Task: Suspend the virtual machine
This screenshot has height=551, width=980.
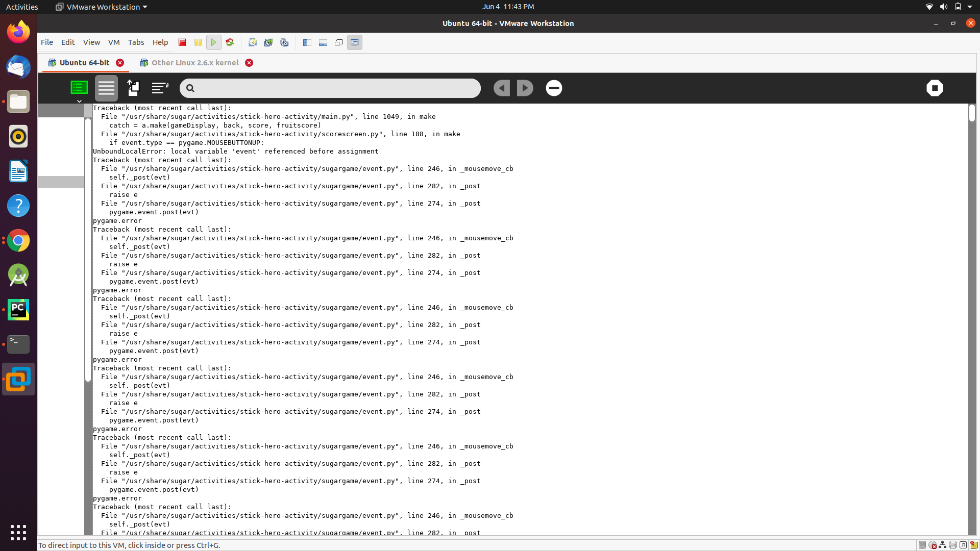Action: (198, 42)
